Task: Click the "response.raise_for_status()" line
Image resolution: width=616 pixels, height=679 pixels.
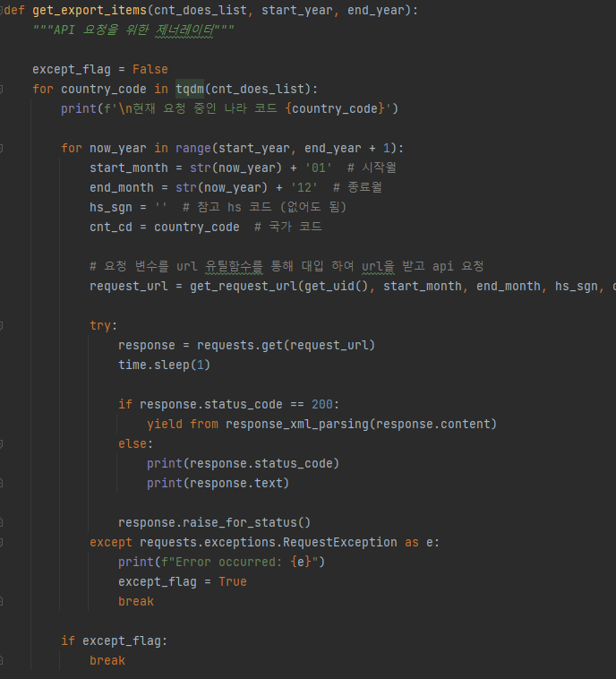Action: point(214,522)
